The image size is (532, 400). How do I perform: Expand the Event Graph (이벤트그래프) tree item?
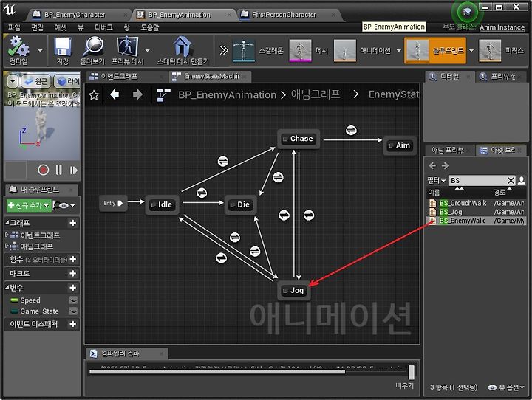pos(7,234)
